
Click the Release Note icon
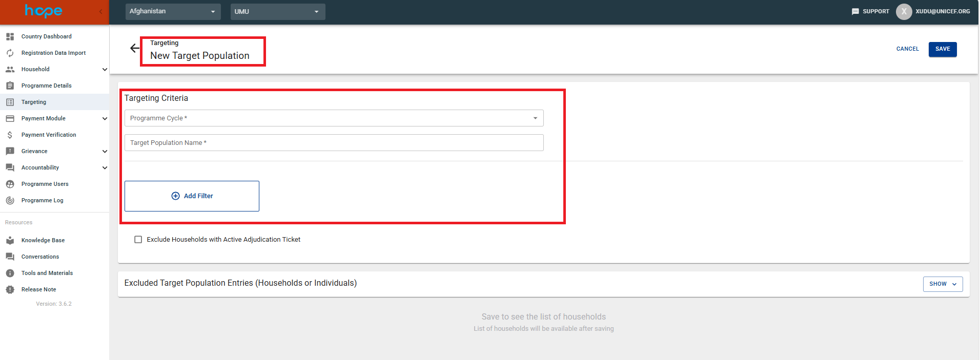pyautogui.click(x=10, y=290)
